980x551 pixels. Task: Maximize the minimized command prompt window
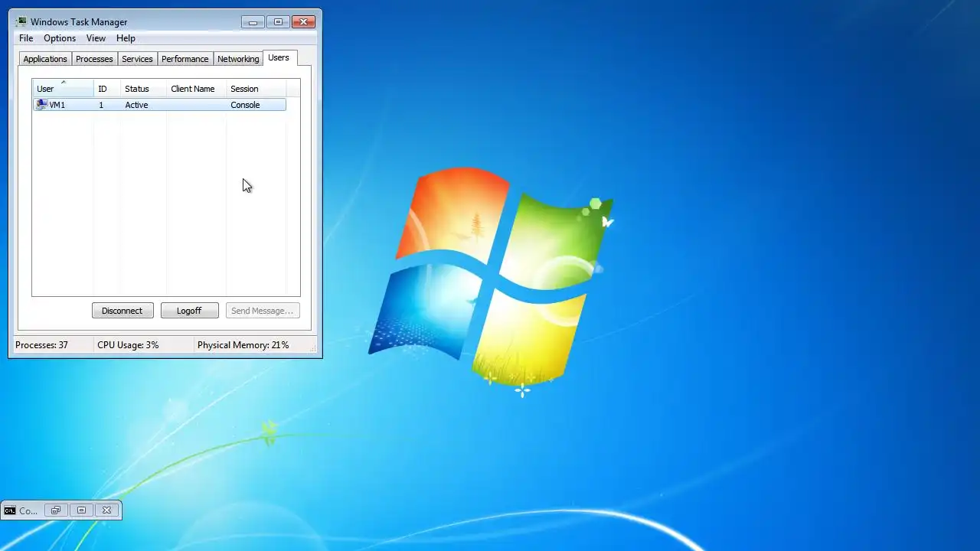pos(81,510)
